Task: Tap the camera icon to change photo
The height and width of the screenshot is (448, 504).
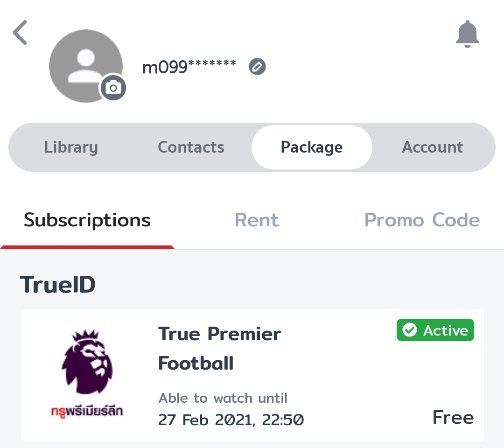Action: pyautogui.click(x=113, y=88)
